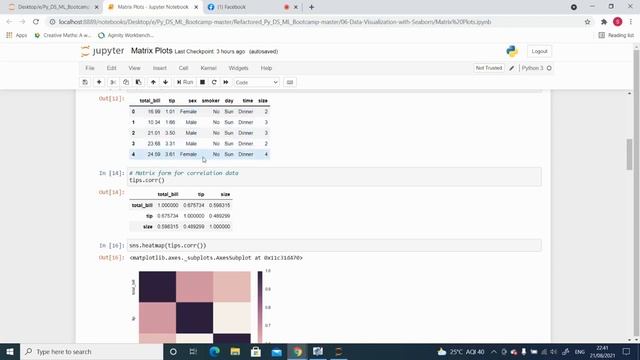640x360 pixels.
Task: Open the Chrome three-dot menu
Action: [631, 22]
